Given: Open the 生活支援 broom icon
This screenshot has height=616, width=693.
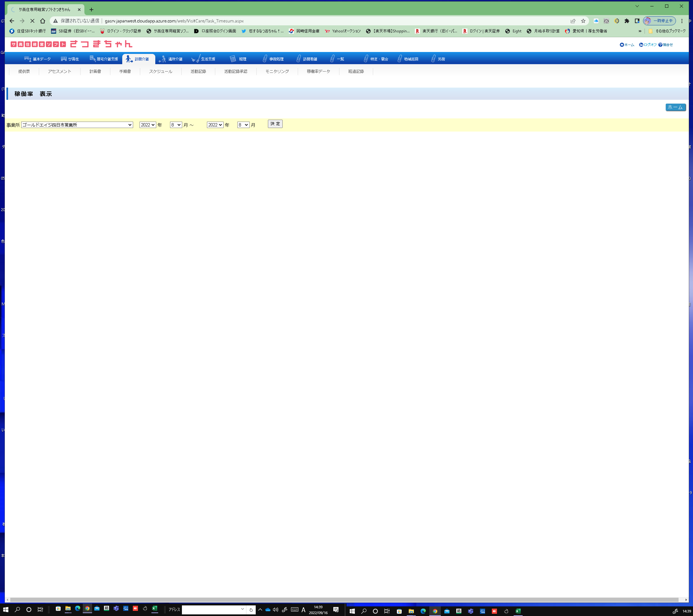Looking at the screenshot, I should (x=196, y=59).
